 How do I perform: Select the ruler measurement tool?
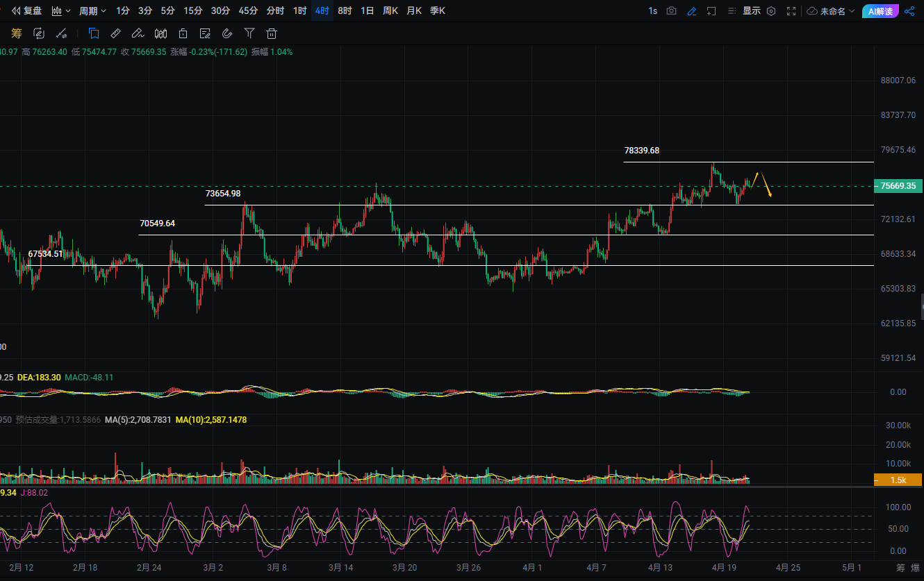(x=115, y=33)
